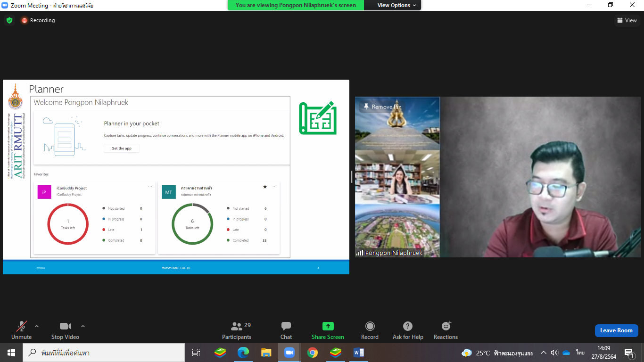Viewport: 644px width, 362px height.
Task: Start recording with Record icon
Action: (370, 326)
